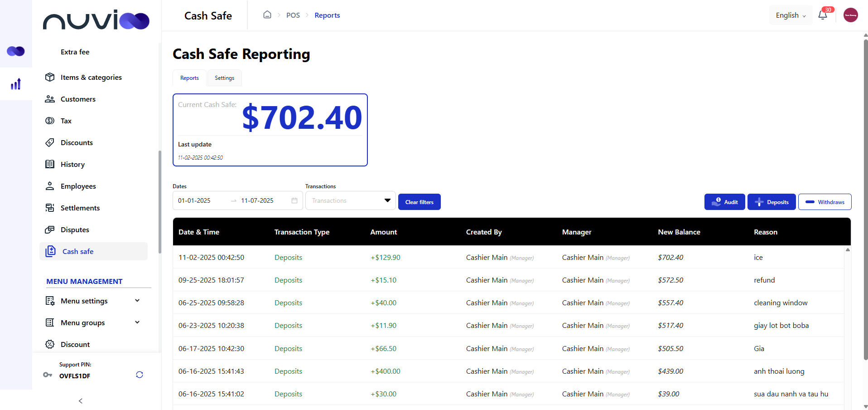
Task: Open notifications via the bell icon
Action: coord(823,15)
